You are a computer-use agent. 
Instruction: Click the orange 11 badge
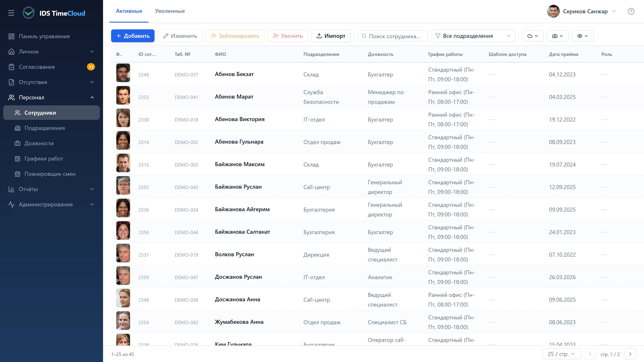click(91, 67)
